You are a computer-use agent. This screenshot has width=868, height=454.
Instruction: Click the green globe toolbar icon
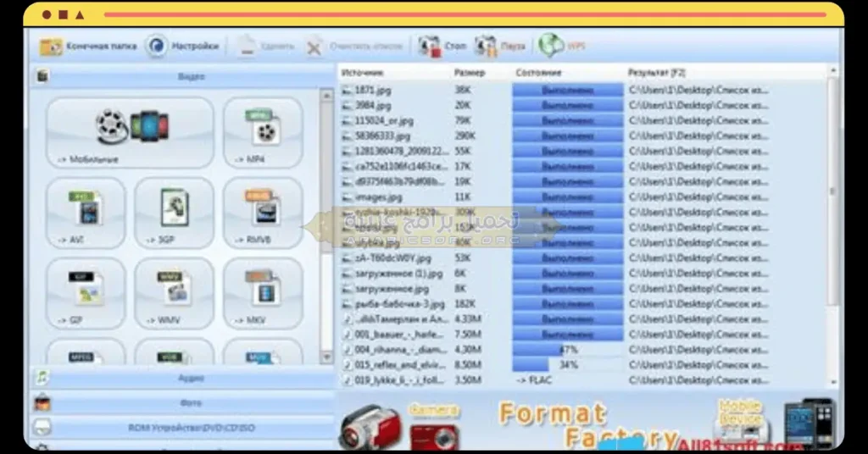point(550,46)
